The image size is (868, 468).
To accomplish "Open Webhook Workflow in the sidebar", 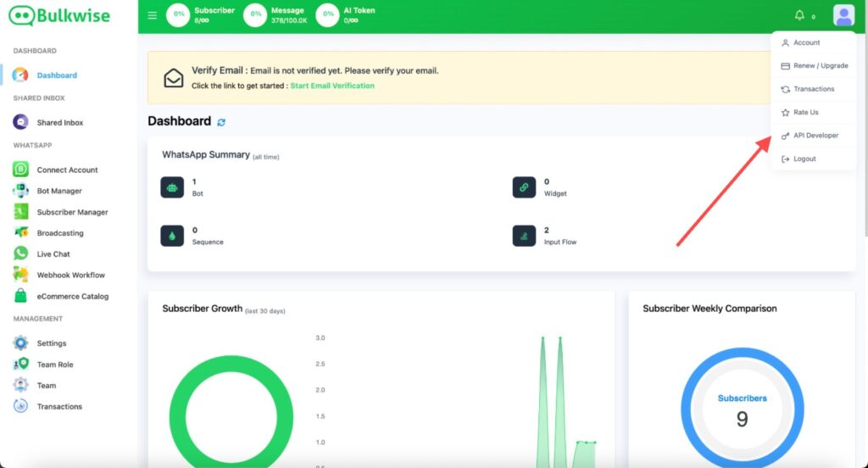I will (71, 276).
